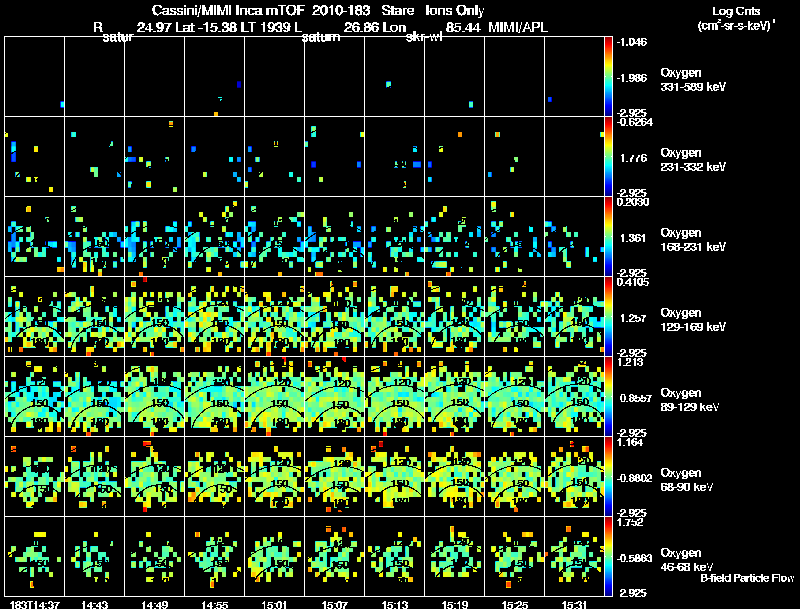Select the 15:19 time marker
The height and width of the screenshot is (609, 800).
(x=455, y=604)
